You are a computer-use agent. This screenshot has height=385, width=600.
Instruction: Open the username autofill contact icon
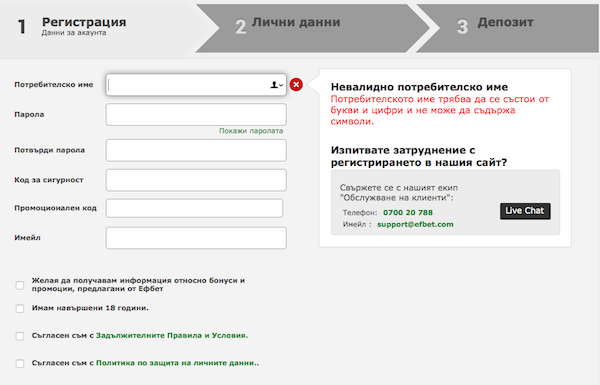click(x=277, y=85)
